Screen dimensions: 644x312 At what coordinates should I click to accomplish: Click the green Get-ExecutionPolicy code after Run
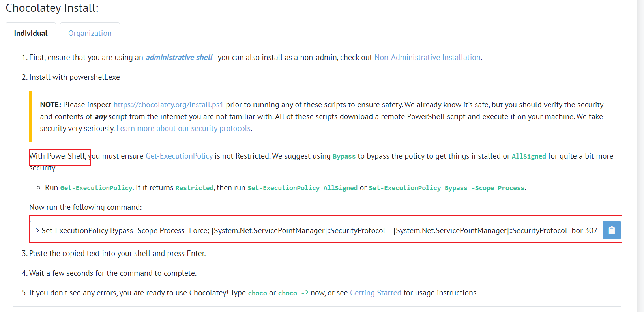[x=96, y=188]
